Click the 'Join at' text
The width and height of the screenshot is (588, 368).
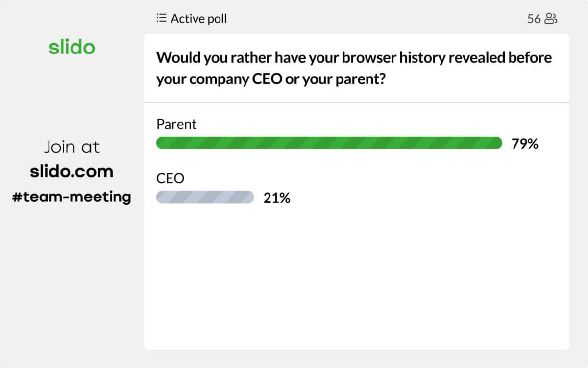tap(72, 147)
